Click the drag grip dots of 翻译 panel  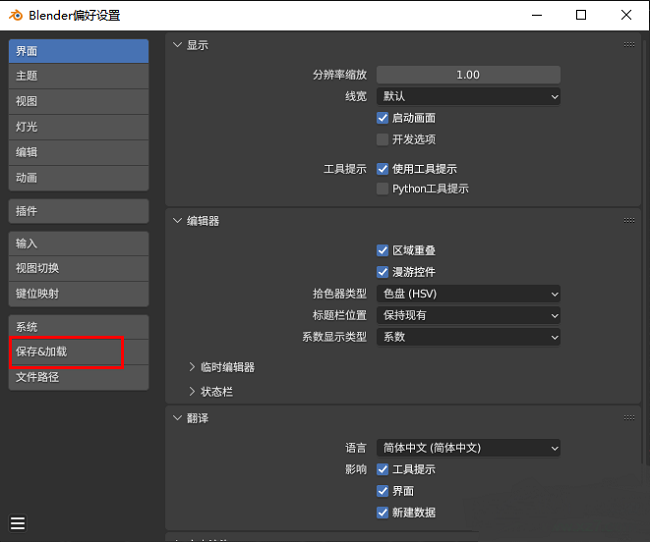629,417
